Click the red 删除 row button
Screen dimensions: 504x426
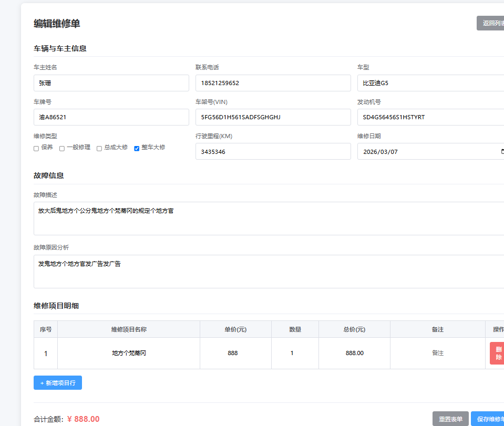pyautogui.click(x=497, y=353)
